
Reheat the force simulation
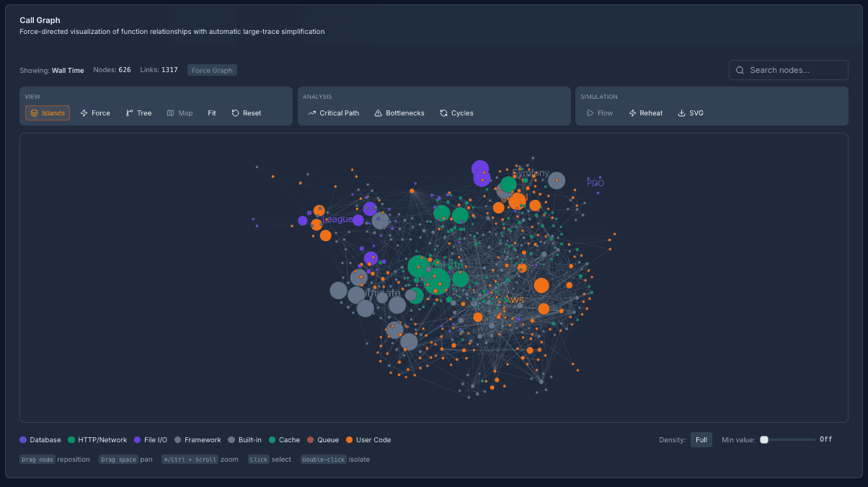pyautogui.click(x=645, y=113)
